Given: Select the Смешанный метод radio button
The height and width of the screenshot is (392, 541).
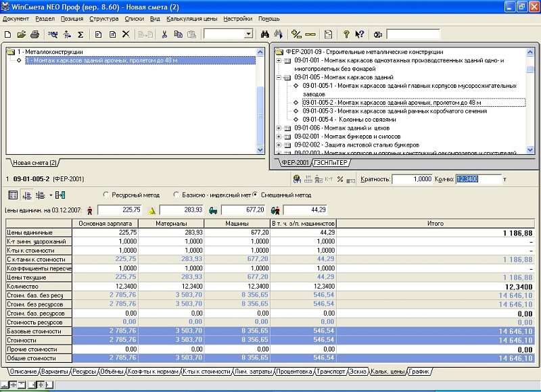Looking at the screenshot, I should [255, 195].
